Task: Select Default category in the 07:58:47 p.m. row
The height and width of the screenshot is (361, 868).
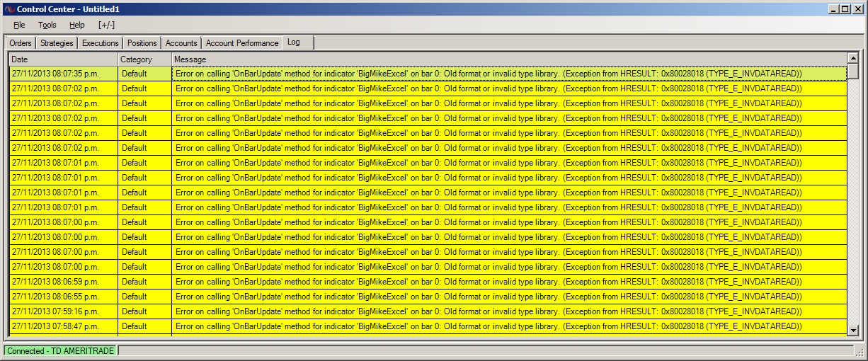Action: [x=144, y=326]
